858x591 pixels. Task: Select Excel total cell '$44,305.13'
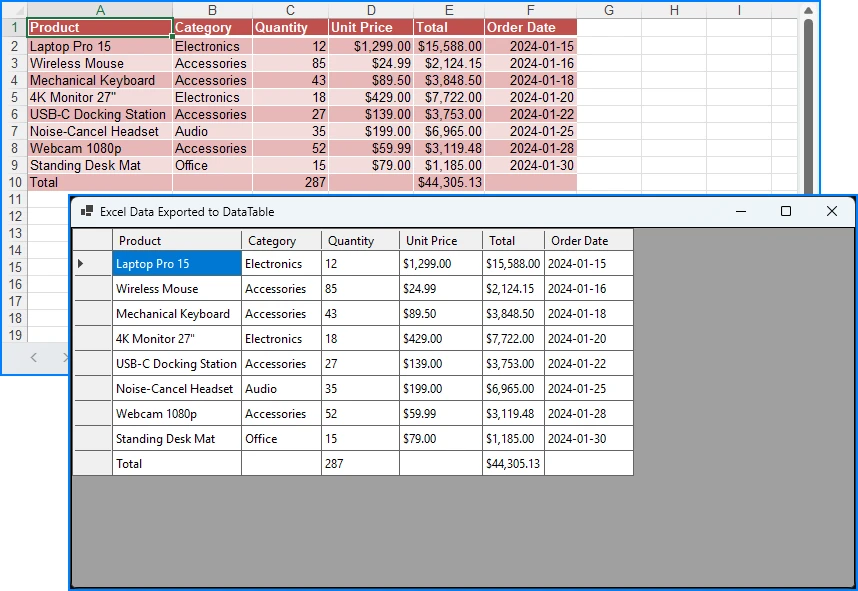tap(449, 182)
